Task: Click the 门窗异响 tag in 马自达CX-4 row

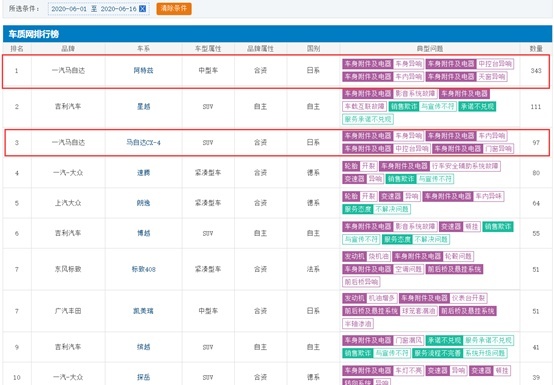Action: pyautogui.click(x=498, y=149)
